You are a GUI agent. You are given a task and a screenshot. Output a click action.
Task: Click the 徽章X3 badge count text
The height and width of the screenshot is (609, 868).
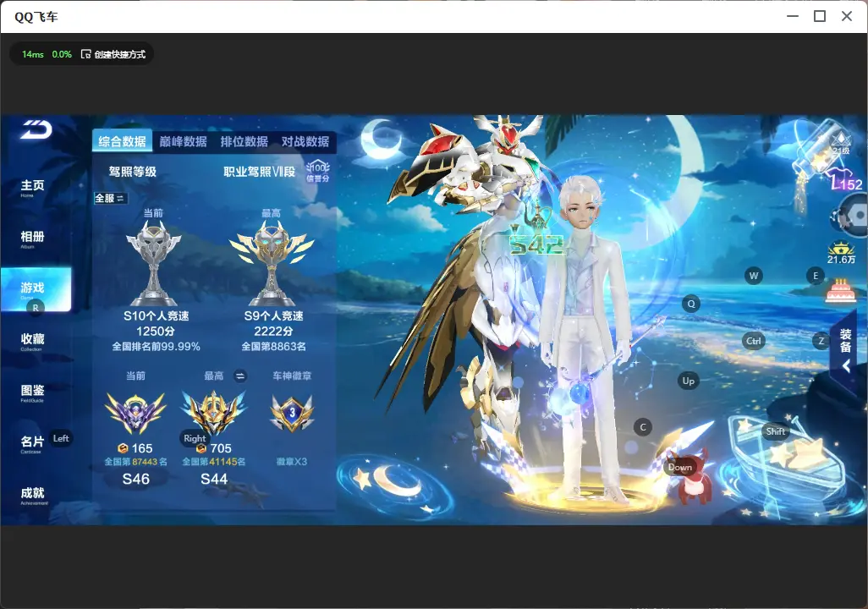point(292,462)
